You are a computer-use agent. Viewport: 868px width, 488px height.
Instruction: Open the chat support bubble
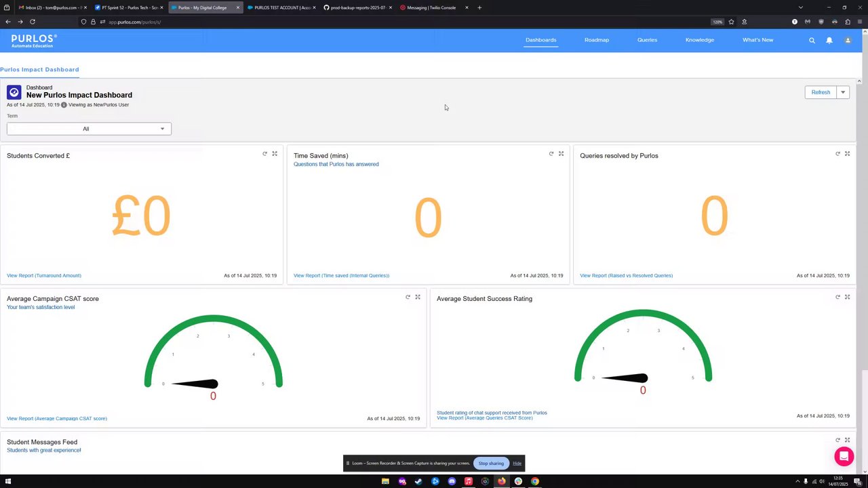tap(844, 456)
